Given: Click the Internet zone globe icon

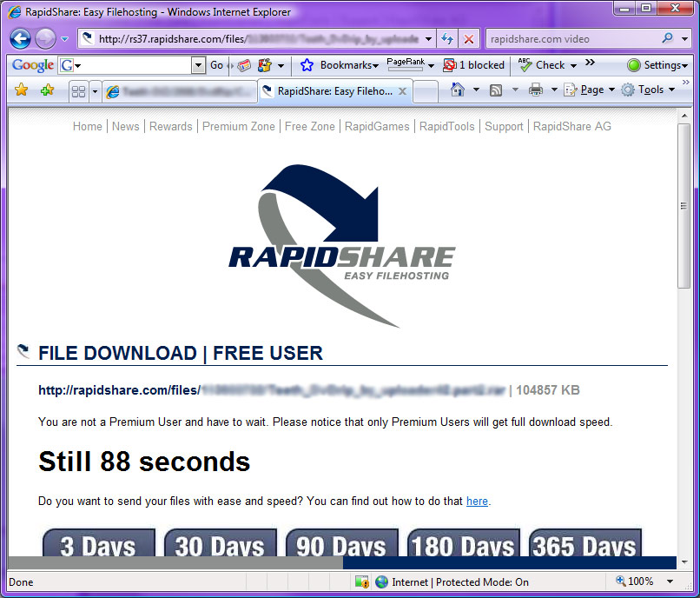Looking at the screenshot, I should pyautogui.click(x=381, y=581).
